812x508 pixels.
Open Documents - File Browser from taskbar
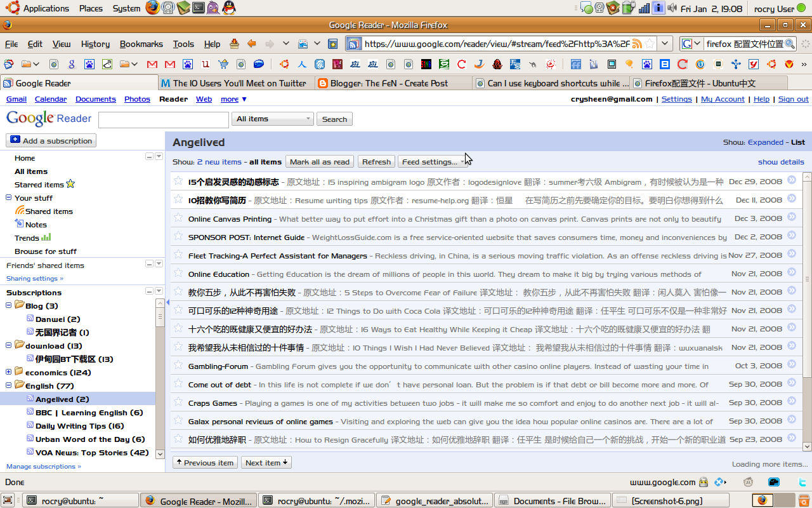tap(553, 500)
